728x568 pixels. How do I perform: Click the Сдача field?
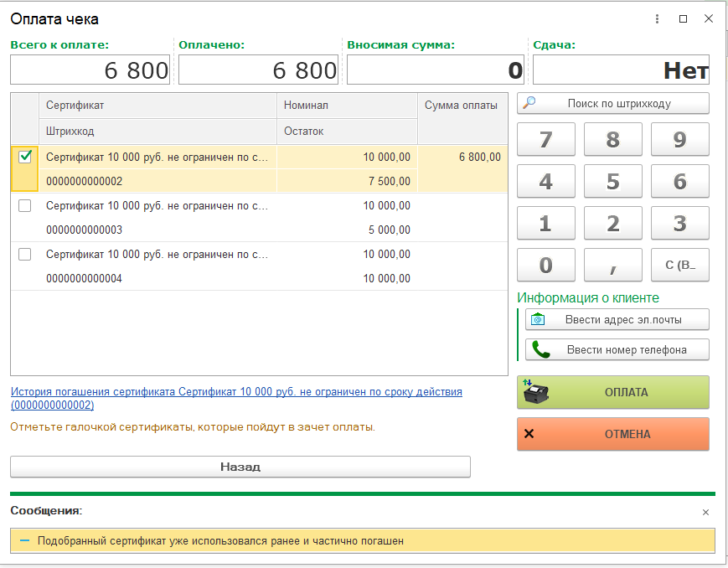coord(621,70)
